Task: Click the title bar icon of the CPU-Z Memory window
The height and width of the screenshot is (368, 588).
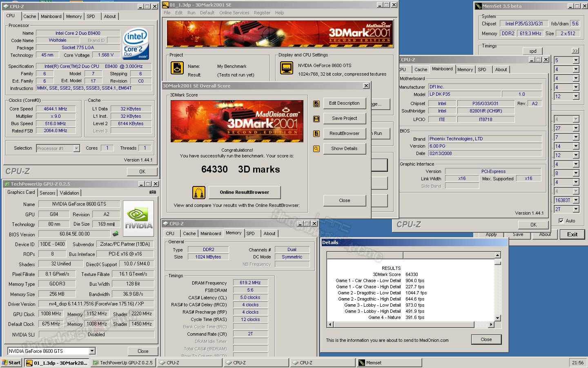Action: pyautogui.click(x=165, y=224)
